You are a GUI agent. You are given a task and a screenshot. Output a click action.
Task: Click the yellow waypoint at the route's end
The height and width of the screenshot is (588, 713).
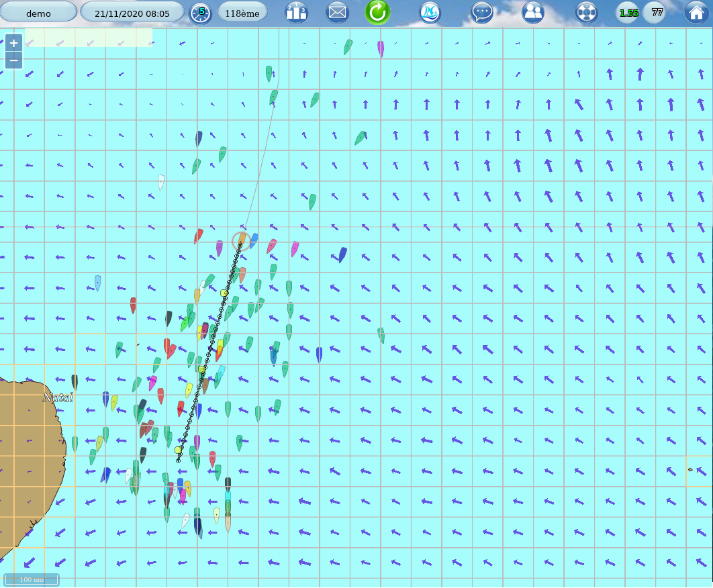[x=179, y=450]
